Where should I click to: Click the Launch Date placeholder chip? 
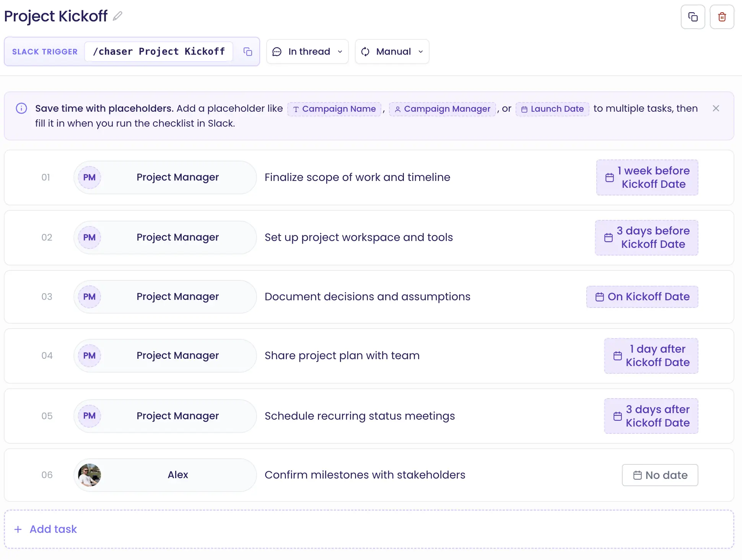(x=552, y=109)
